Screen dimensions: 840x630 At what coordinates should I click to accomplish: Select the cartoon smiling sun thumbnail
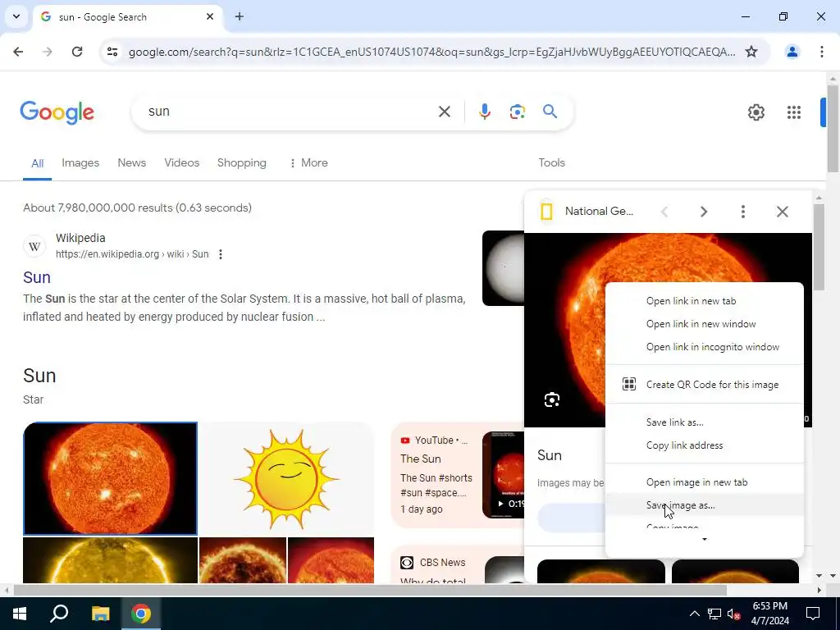[286, 479]
